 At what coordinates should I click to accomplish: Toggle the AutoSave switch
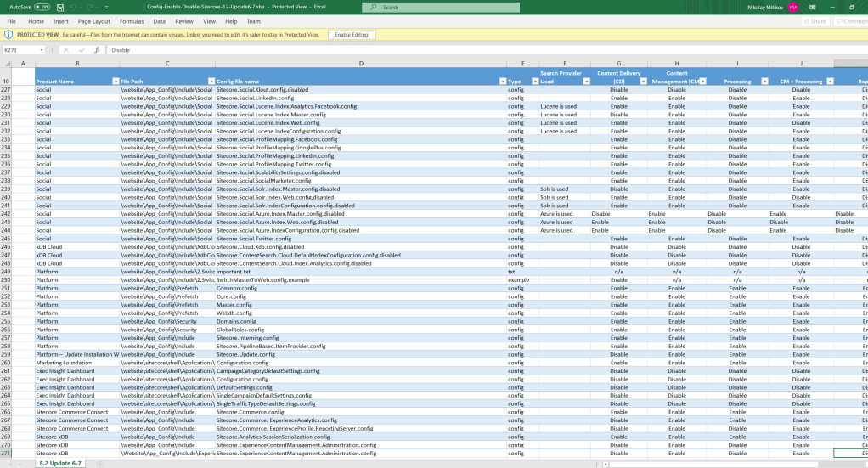(41, 7)
